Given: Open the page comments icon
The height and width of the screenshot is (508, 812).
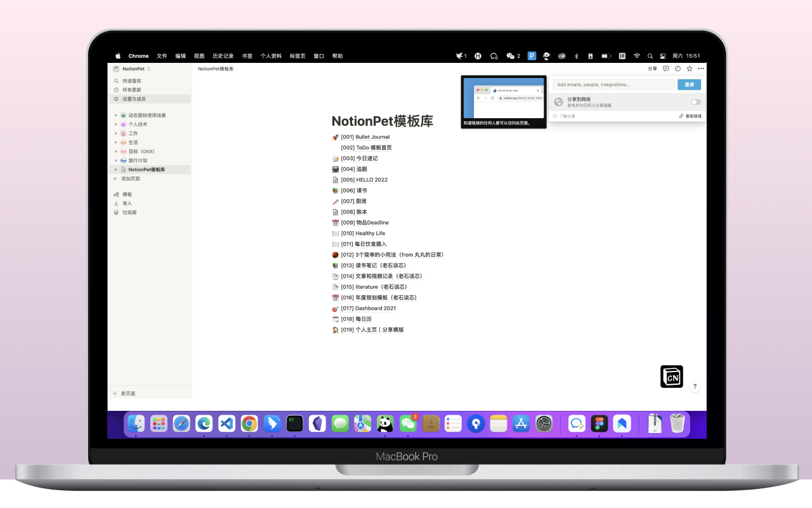Looking at the screenshot, I should (665, 69).
